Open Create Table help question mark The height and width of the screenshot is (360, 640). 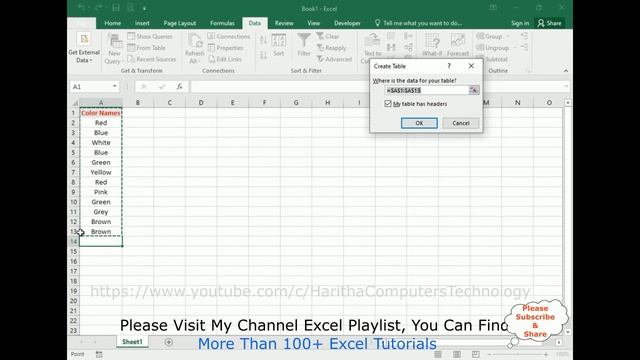click(449, 66)
